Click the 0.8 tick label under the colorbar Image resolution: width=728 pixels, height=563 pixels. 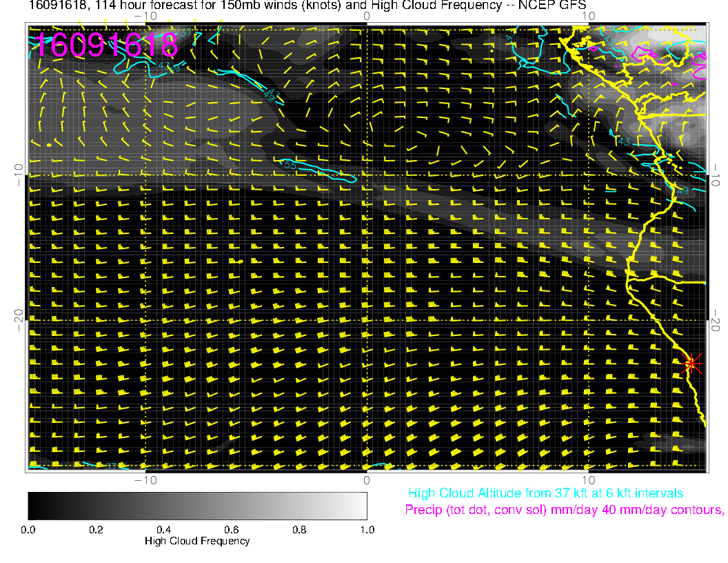tap(299, 529)
